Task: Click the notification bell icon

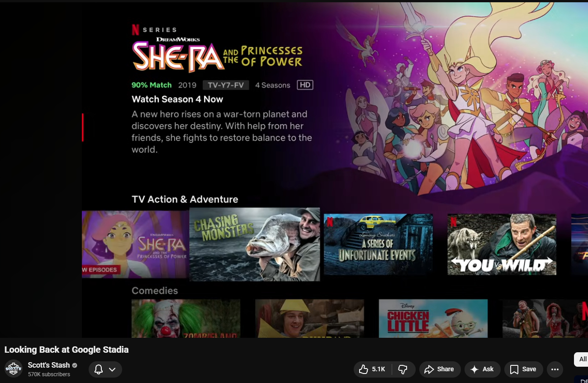Action: (99, 369)
